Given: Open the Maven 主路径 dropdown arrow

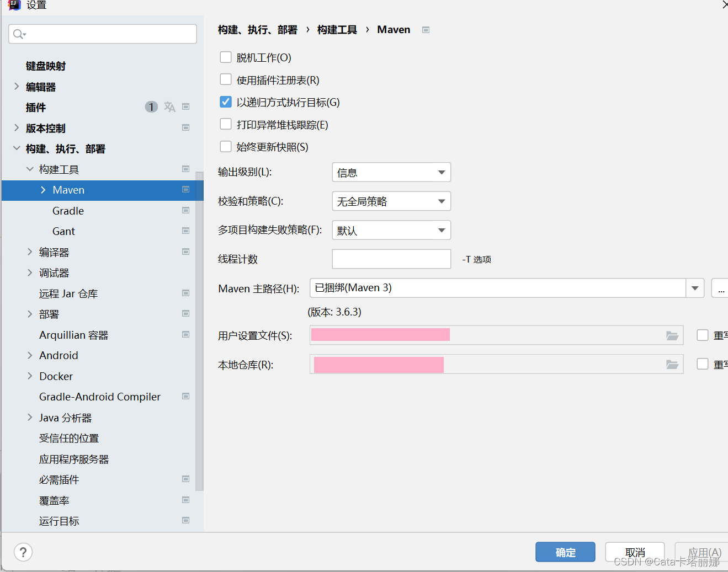Looking at the screenshot, I should (695, 288).
